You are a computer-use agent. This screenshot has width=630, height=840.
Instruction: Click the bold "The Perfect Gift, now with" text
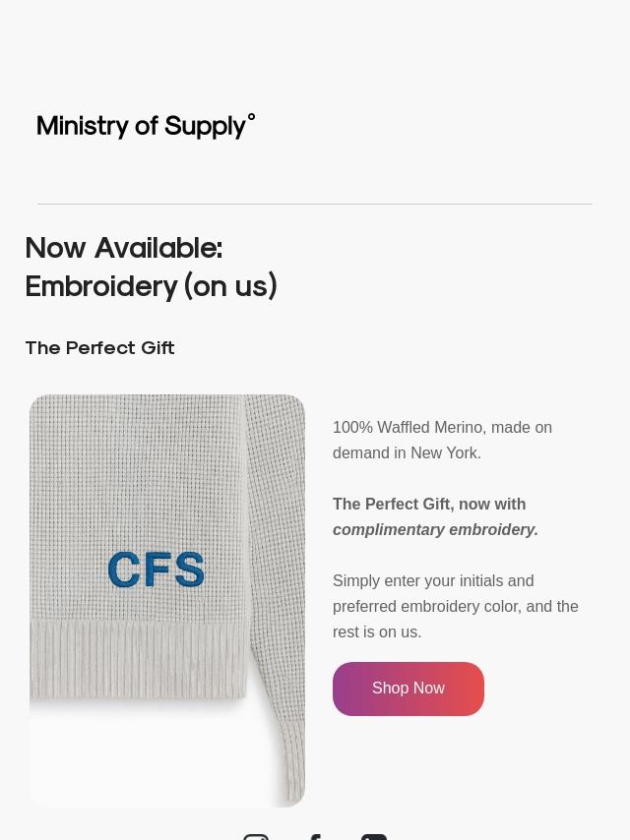point(429,504)
